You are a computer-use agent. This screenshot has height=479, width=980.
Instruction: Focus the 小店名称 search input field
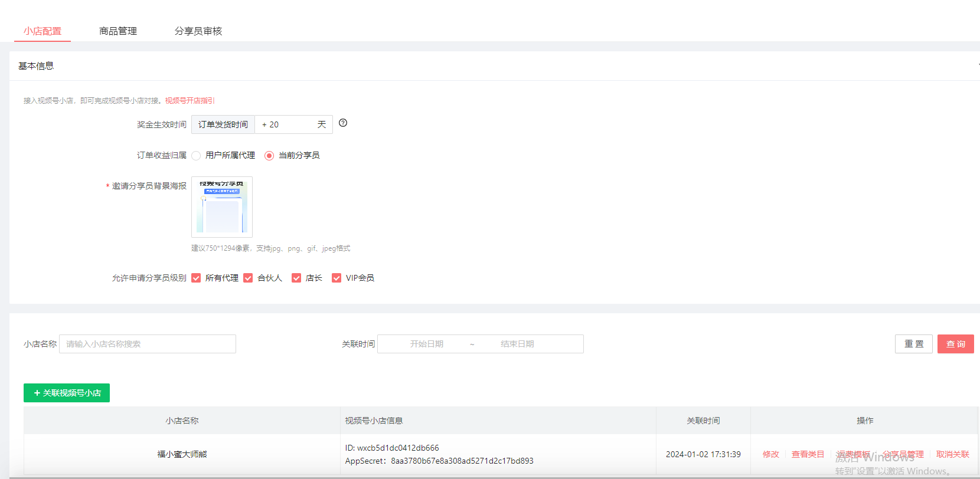click(x=148, y=344)
